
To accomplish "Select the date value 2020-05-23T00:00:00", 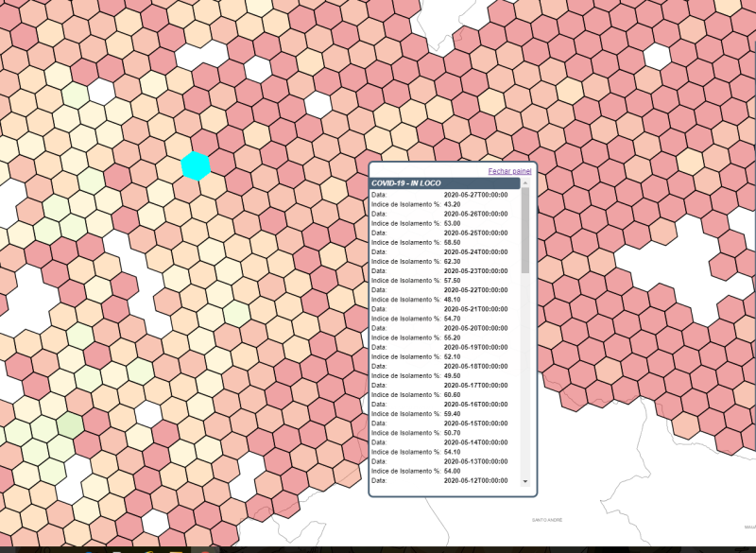I will click(x=475, y=271).
